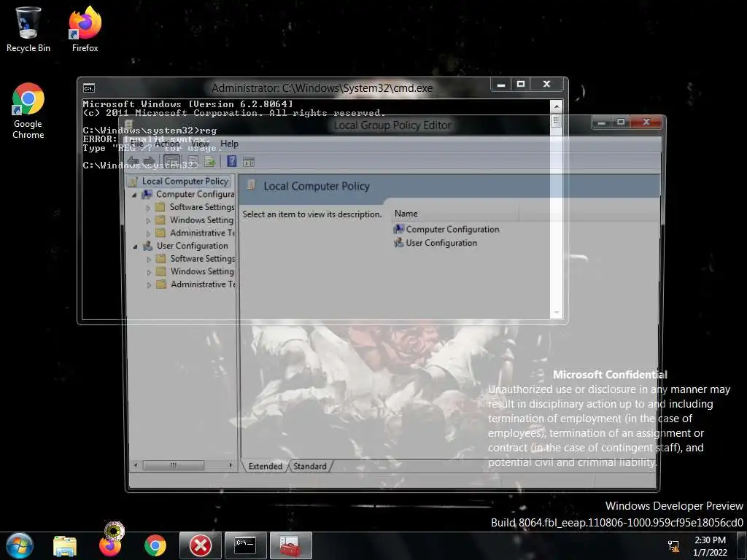
Task: Click 'Select an item to view its description' text
Action: tap(312, 214)
